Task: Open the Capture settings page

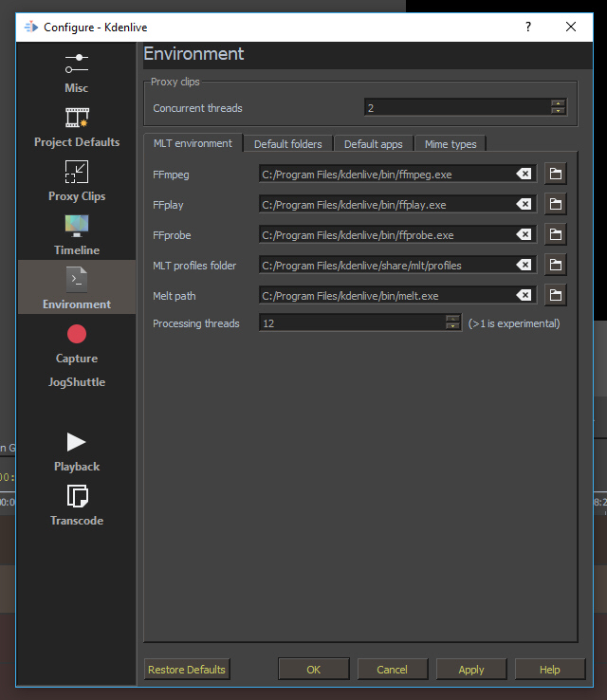Action: [x=76, y=343]
